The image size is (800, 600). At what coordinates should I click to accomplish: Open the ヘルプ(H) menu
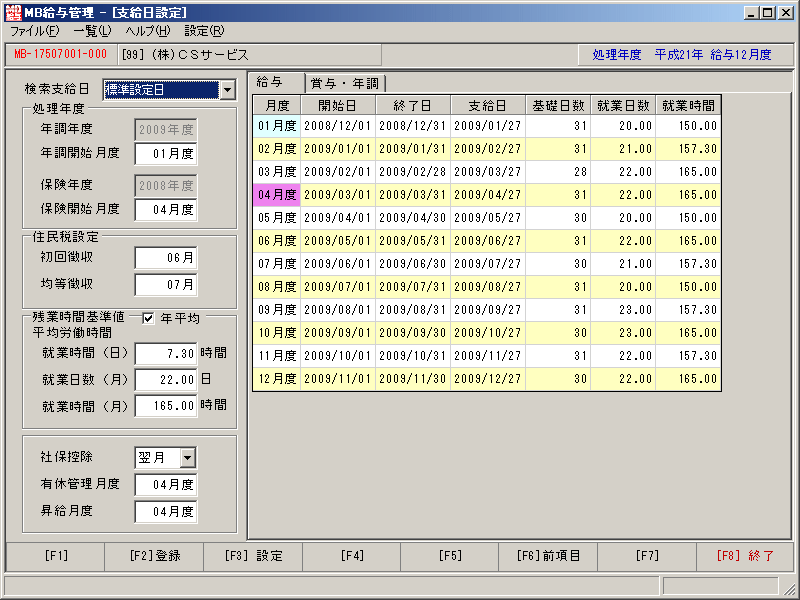click(147, 31)
